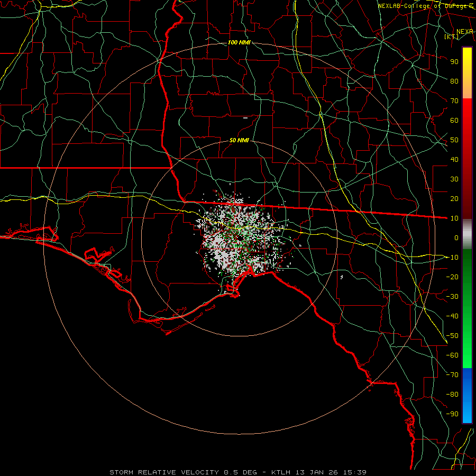Click the dark red band near 20

(x=467, y=199)
